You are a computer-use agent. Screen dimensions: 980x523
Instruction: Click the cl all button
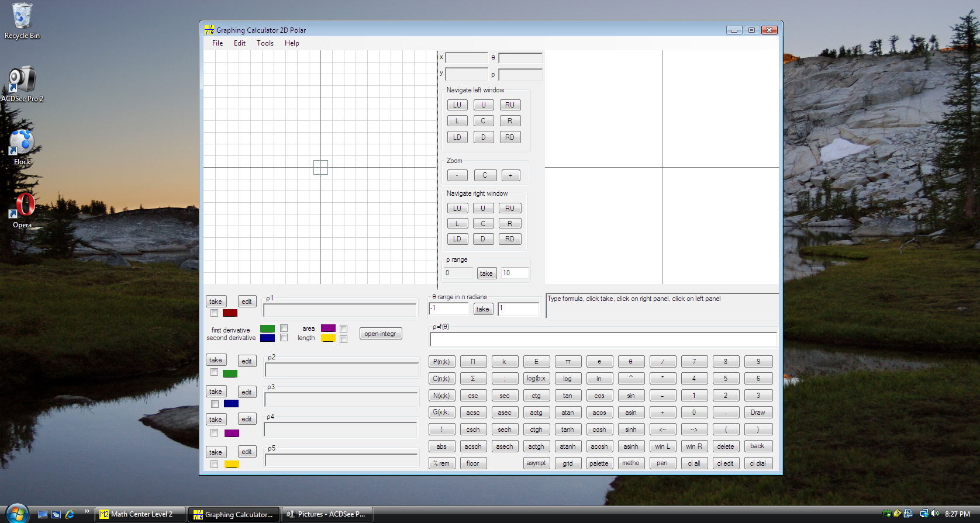[694, 463]
